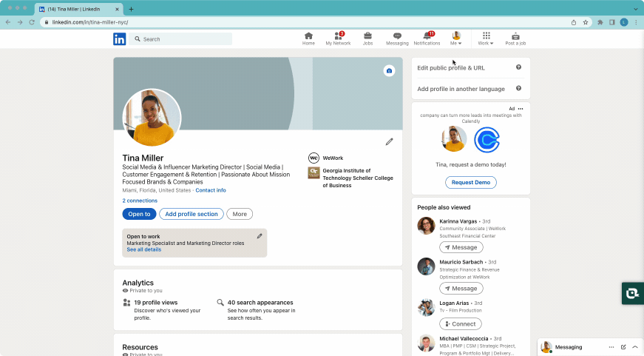
Task: Open Mauricio Sarbach profile
Action: tap(461, 262)
